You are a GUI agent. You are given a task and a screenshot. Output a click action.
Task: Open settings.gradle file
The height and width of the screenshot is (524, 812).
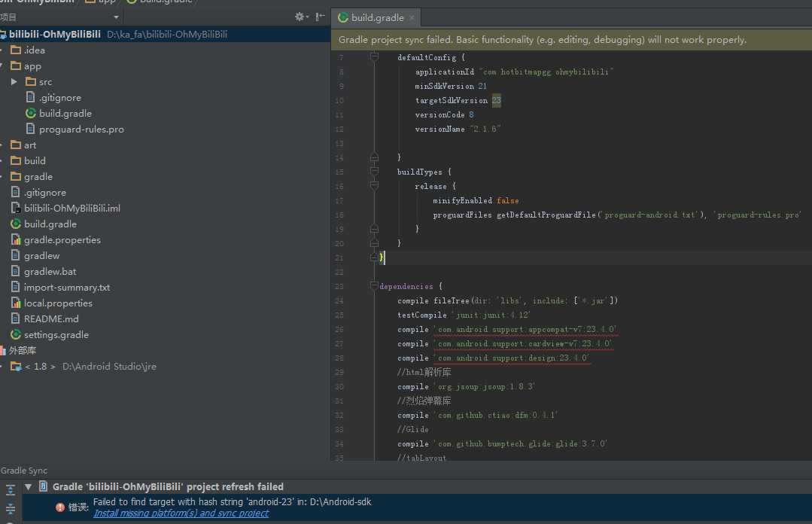click(x=56, y=335)
